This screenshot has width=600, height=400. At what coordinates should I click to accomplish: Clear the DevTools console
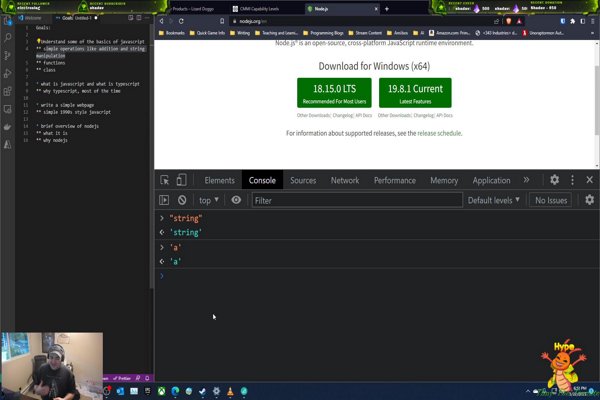(182, 200)
